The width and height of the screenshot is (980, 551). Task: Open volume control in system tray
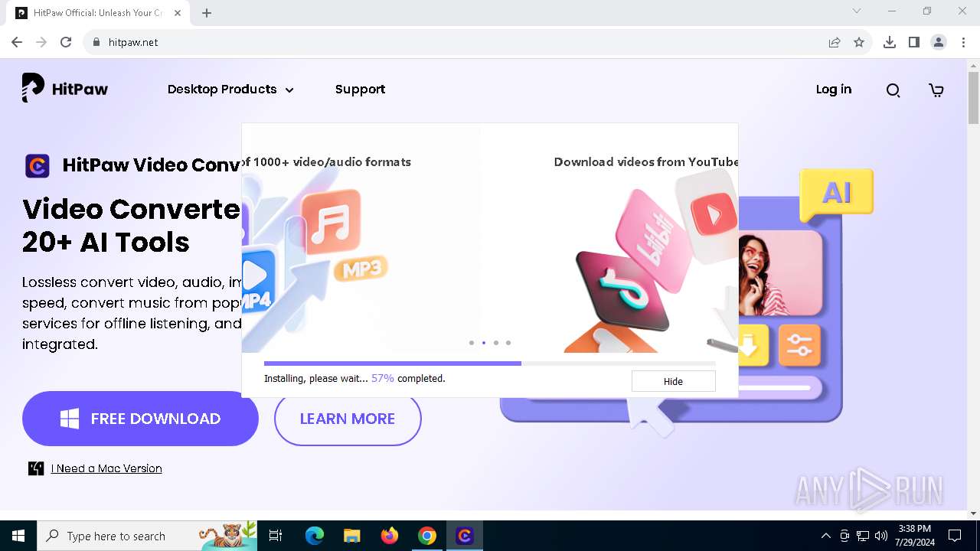click(x=881, y=536)
